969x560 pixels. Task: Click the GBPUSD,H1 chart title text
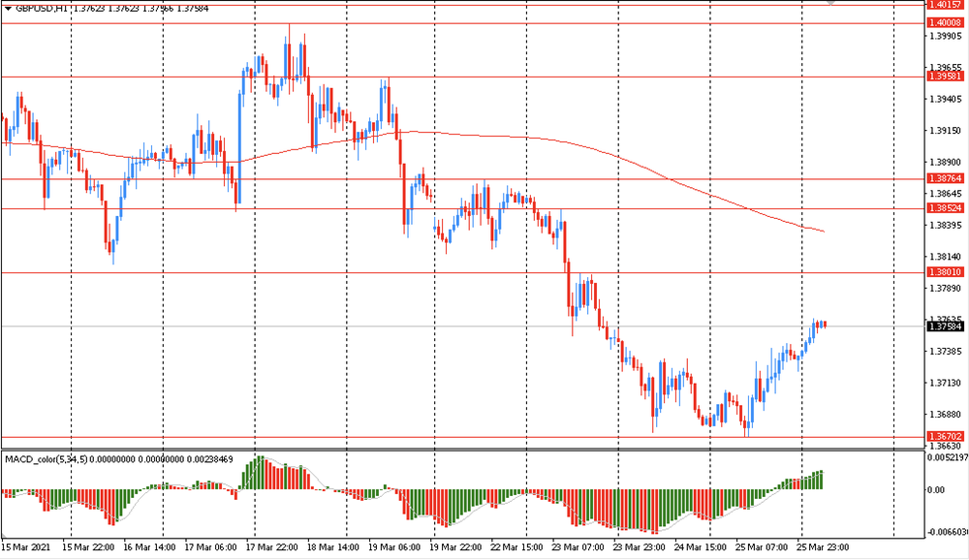pos(42,9)
